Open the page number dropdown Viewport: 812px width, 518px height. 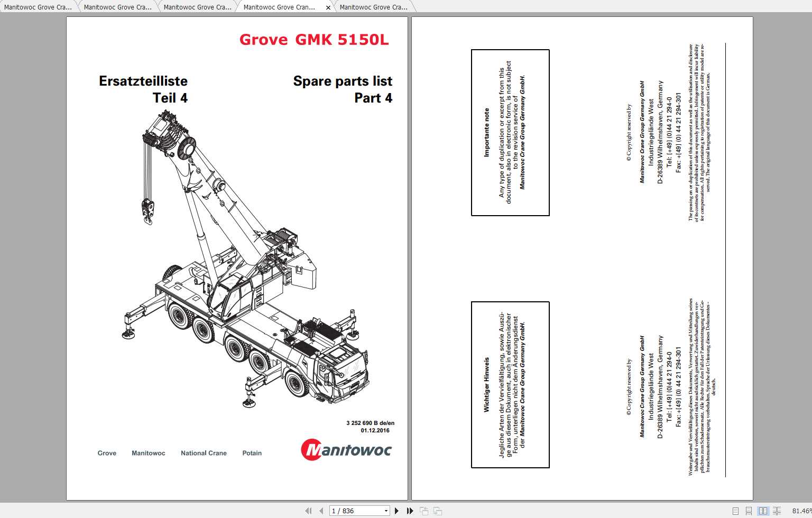[386, 511]
